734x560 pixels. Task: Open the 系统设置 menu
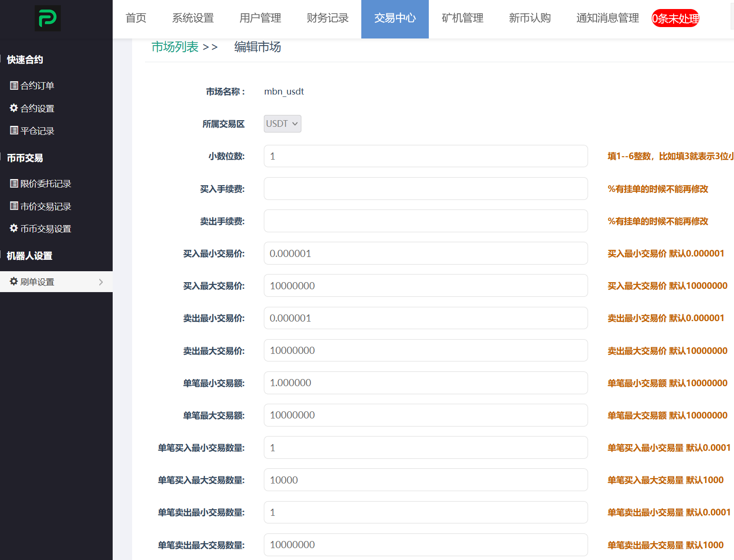coord(193,18)
